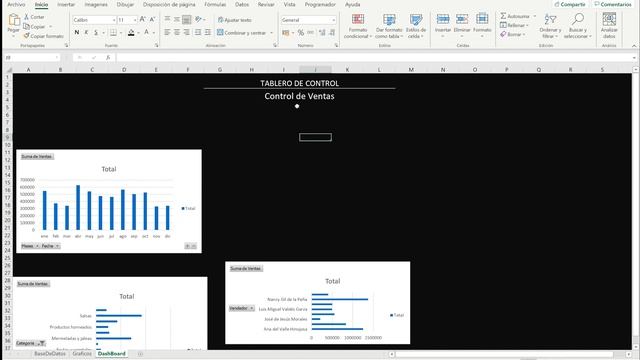The image size is (640, 360).
Task: Decrease font size with the small A icon
Action: [x=152, y=20]
